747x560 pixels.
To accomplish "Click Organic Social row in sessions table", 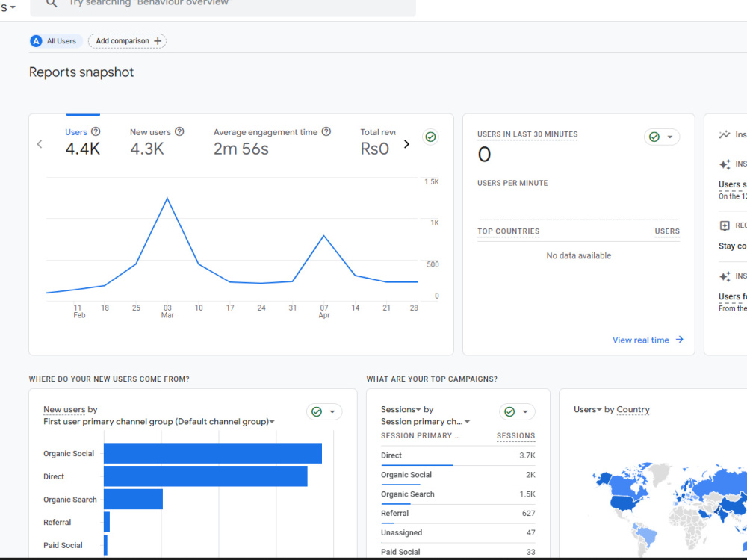I will (x=458, y=475).
